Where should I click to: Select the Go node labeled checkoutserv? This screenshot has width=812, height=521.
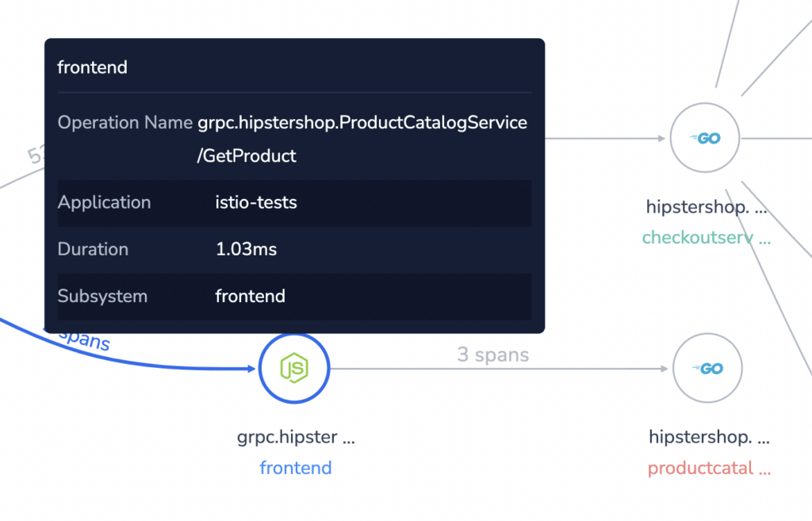(705, 138)
